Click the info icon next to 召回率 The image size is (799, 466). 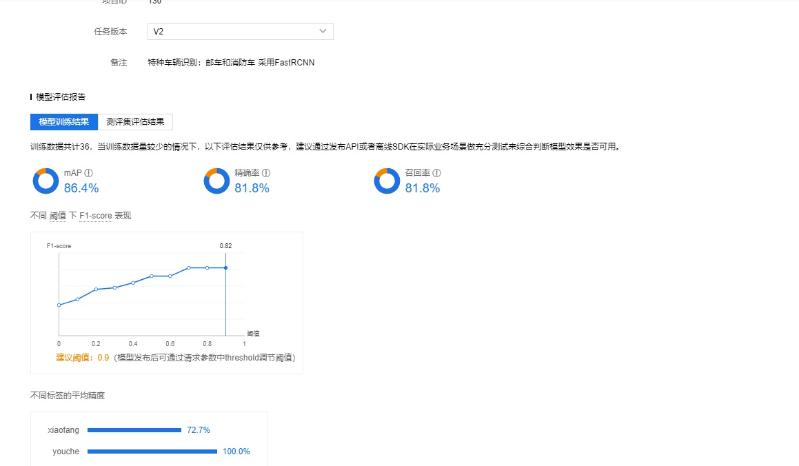(x=437, y=173)
